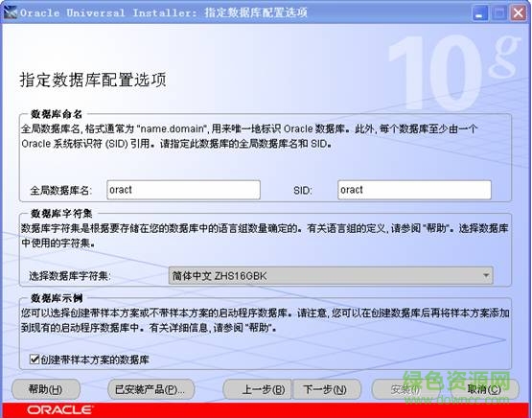This screenshot has width=532, height=418.
Task: Open the 选择数据库字符集 dropdown
Action: tap(331, 275)
